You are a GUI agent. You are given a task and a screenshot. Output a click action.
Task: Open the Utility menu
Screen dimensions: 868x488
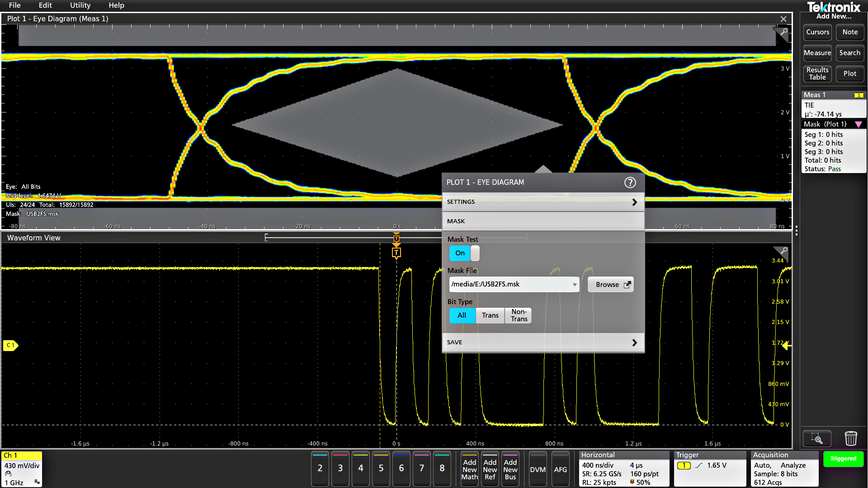80,5
